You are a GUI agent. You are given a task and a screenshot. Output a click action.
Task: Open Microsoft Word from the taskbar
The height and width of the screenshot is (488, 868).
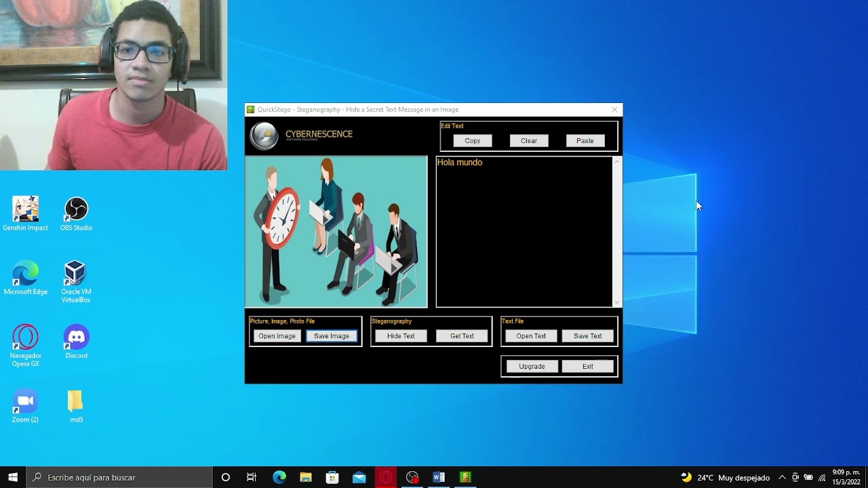pyautogui.click(x=439, y=477)
